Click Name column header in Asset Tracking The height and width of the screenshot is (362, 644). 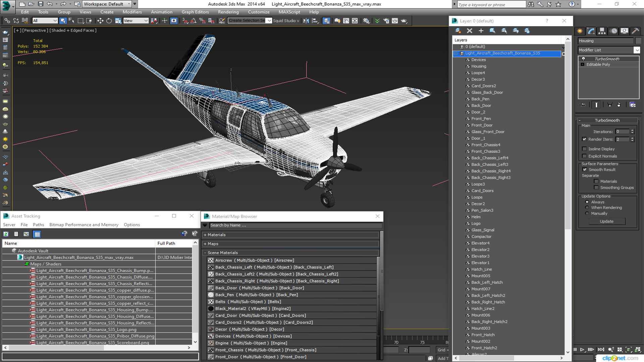tap(78, 243)
